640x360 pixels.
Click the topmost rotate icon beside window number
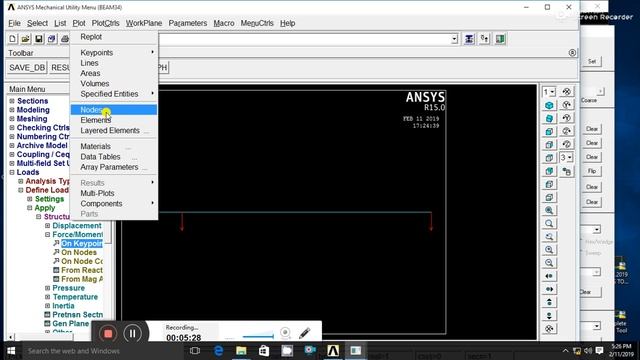pyautogui.click(x=567, y=91)
